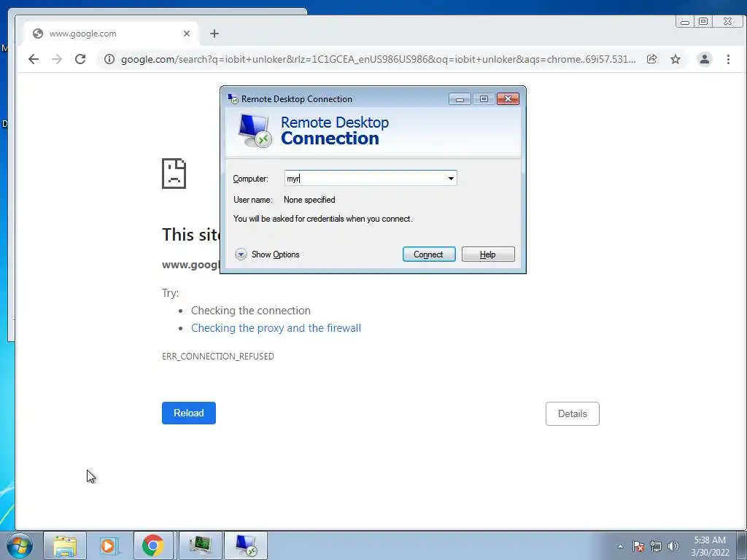This screenshot has width=747, height=560.
Task: Open the monitor app in taskbar
Action: (200, 545)
